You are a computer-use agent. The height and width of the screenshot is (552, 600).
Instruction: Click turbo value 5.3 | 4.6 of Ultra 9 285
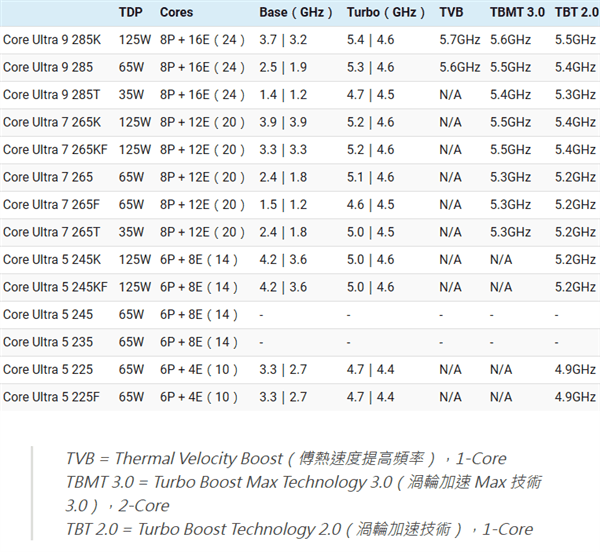click(370, 67)
